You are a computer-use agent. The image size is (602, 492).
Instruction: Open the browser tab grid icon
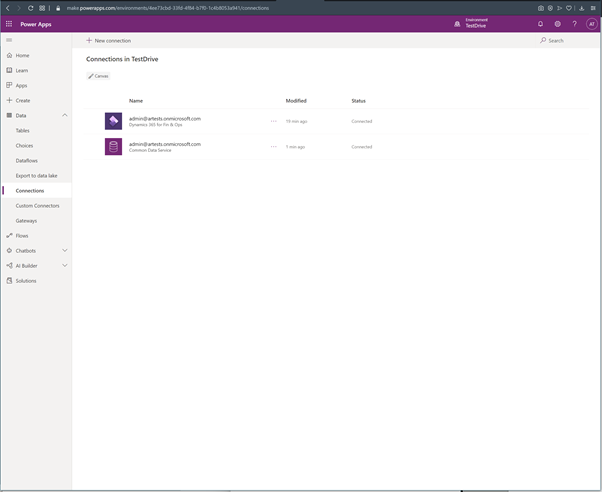(42, 8)
